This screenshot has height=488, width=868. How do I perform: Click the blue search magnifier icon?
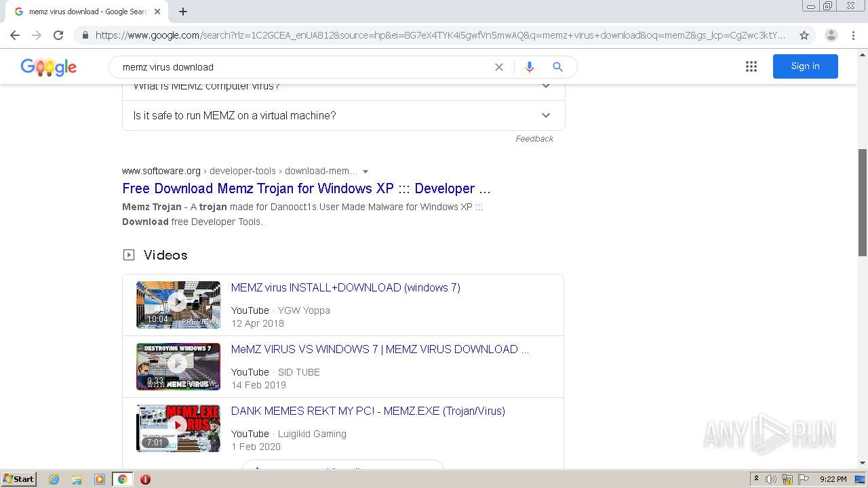pos(557,67)
